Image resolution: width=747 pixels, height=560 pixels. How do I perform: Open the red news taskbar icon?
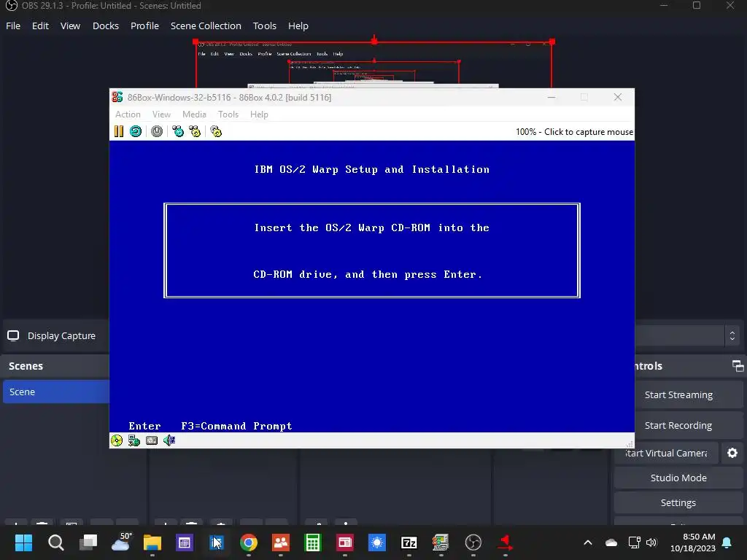[x=345, y=542]
